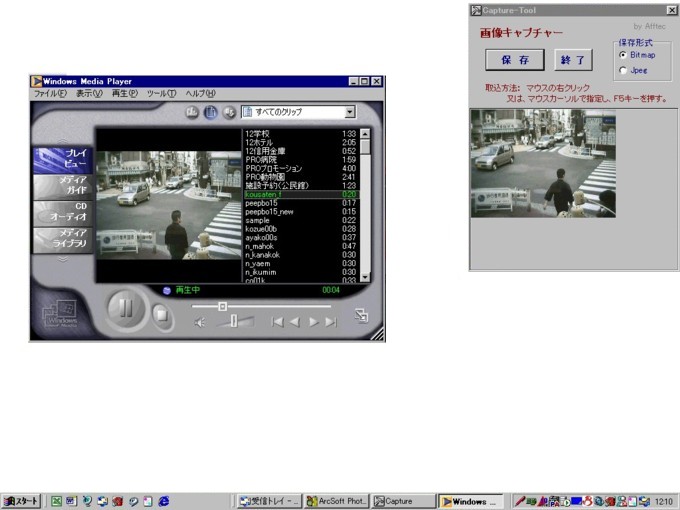Open the ファイル(F) menu
Viewport: 680px width, 510px height.
pyautogui.click(x=50, y=94)
